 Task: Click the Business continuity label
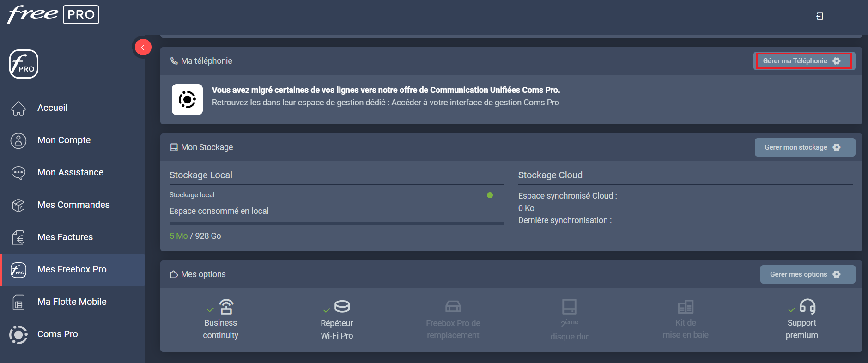click(x=221, y=329)
